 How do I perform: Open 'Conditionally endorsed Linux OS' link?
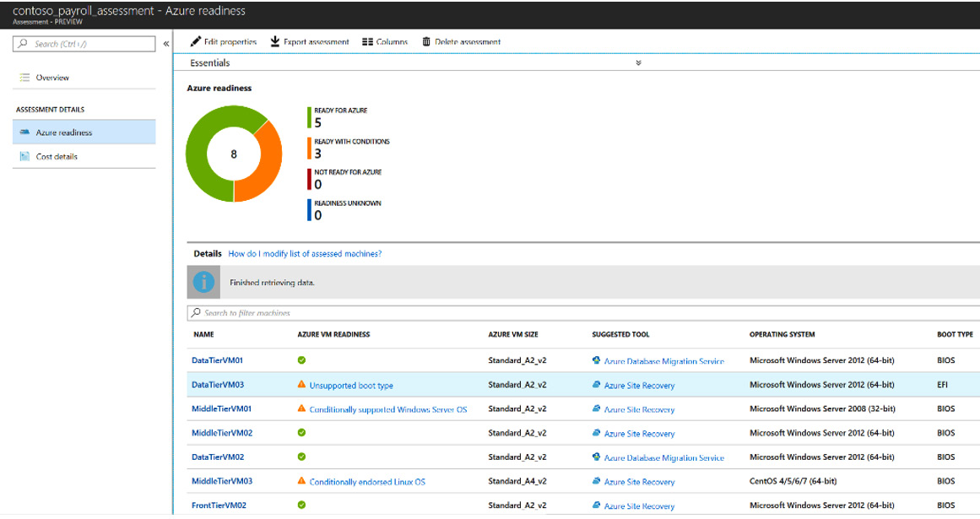pyautogui.click(x=367, y=482)
